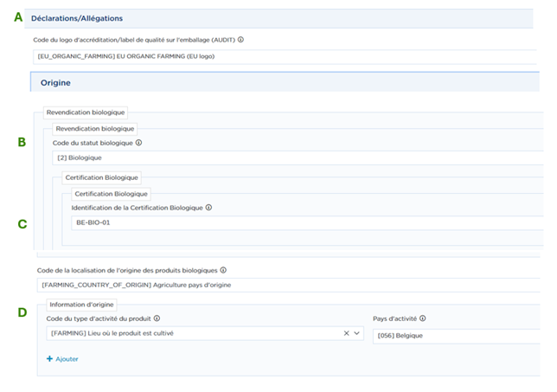Select the EU_ORGANIC_FARMING logo code field
557x392 pixels.
tap(285, 56)
